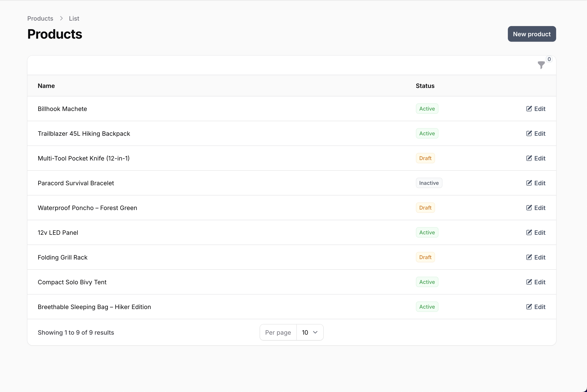Click edit pencil icon for 12v LED Panel
587x392 pixels.
[529, 233]
